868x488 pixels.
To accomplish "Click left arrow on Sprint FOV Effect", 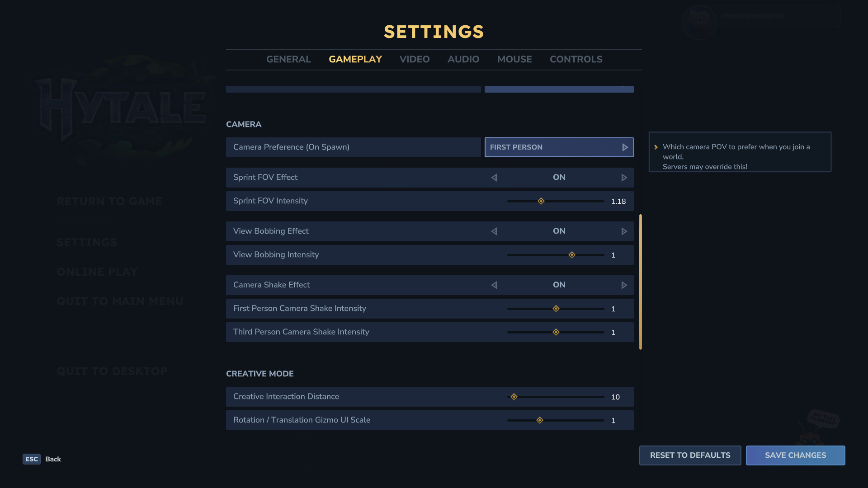I will 494,178.
